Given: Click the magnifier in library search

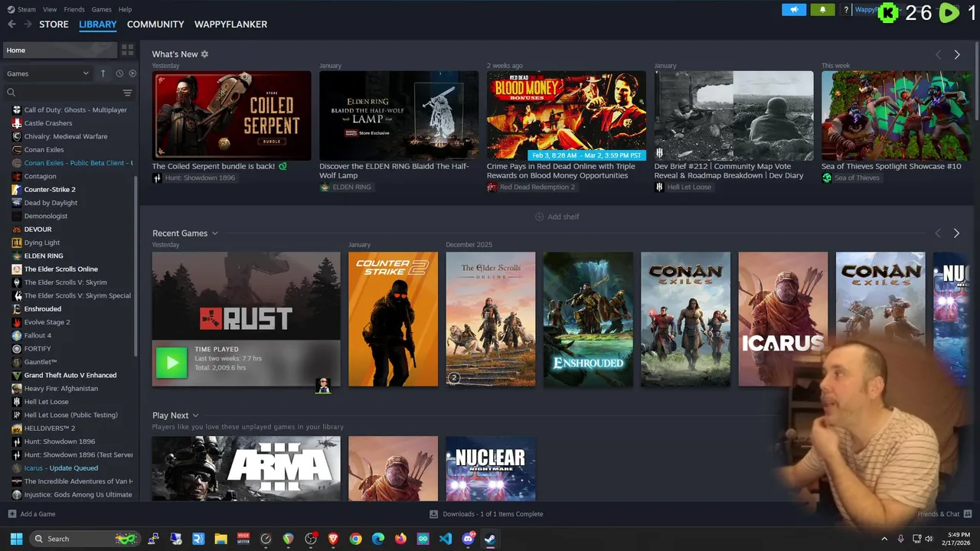Looking at the screenshot, I should [x=11, y=92].
